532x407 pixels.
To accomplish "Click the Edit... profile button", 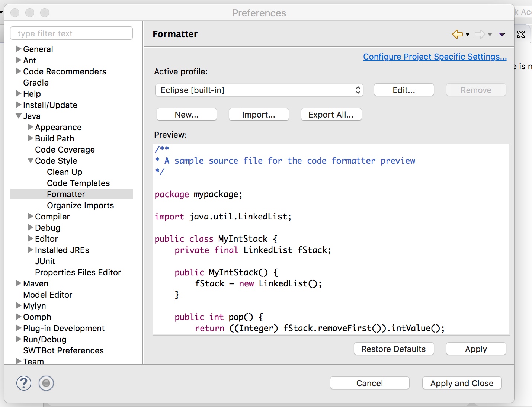I will point(404,90).
